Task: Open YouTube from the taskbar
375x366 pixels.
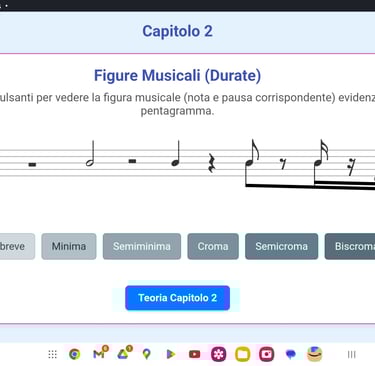Action: [x=195, y=354]
